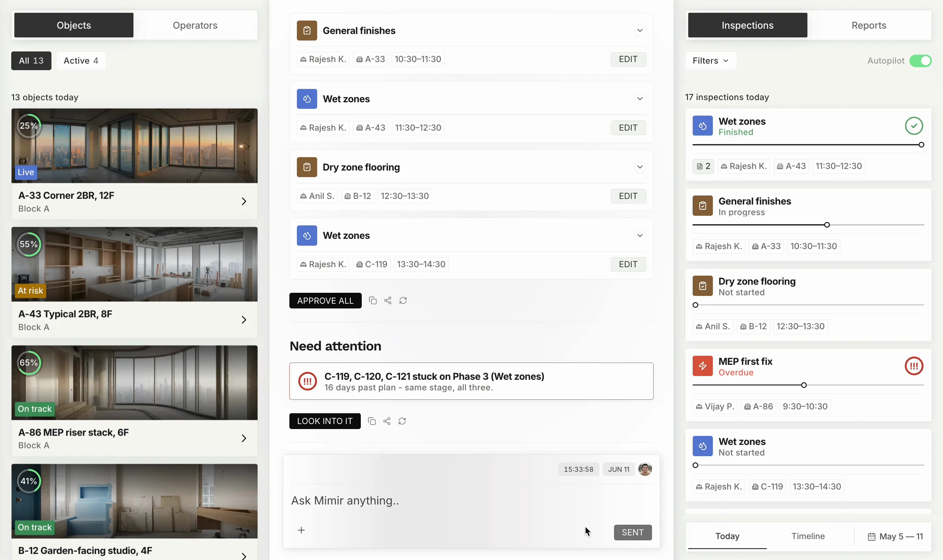Image resolution: width=943 pixels, height=560 pixels.
Task: Switch to the Operators tab
Action: tap(195, 25)
